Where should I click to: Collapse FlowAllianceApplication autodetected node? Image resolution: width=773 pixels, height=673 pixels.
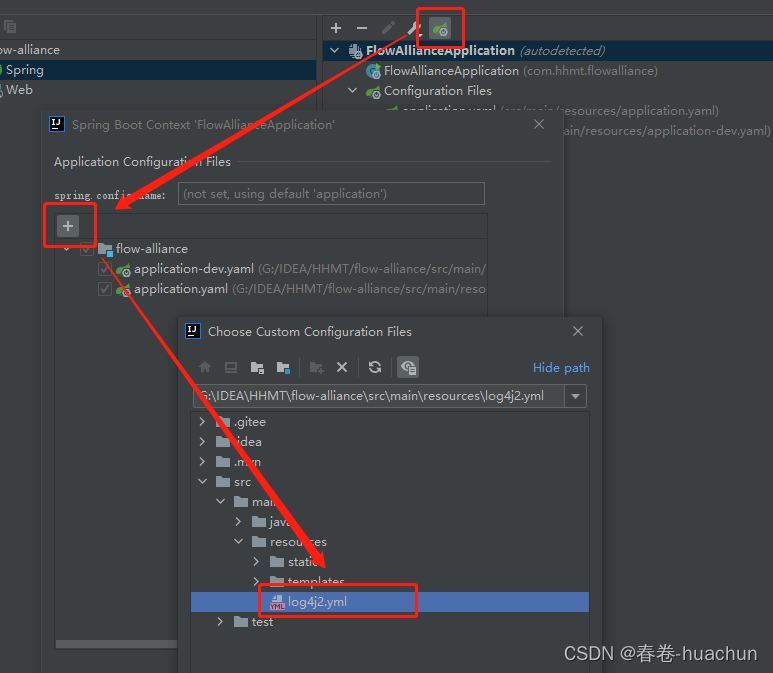coord(335,50)
